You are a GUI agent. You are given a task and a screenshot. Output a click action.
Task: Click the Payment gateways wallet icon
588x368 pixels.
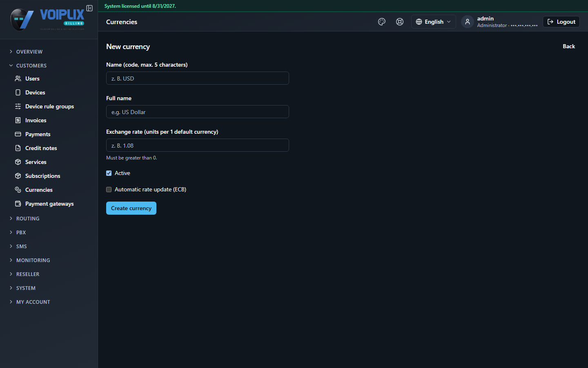pos(18,204)
